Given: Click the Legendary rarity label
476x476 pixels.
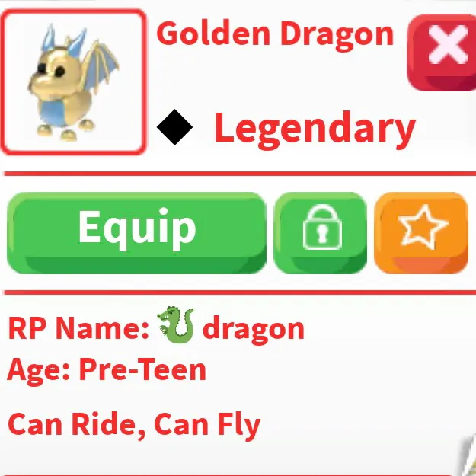Looking at the screenshot, I should [315, 129].
